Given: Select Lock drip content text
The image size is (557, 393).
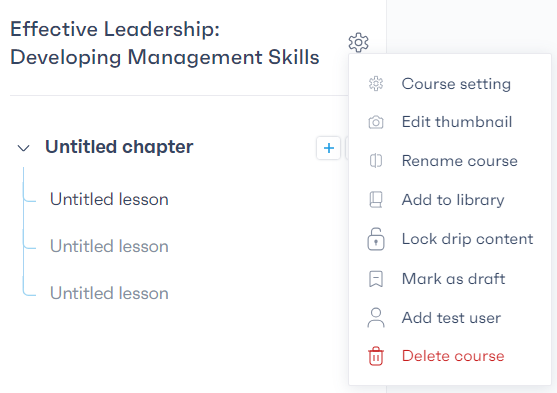Looking at the screenshot, I should (x=467, y=239).
